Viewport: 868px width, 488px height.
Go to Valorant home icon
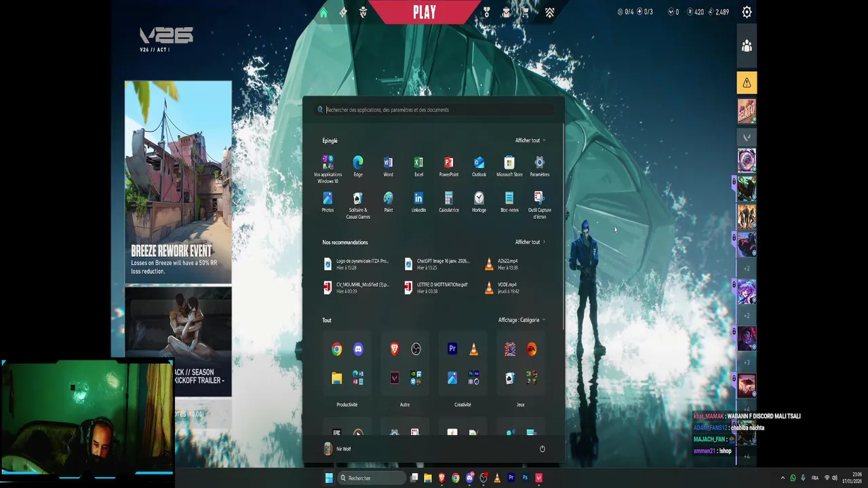click(323, 12)
